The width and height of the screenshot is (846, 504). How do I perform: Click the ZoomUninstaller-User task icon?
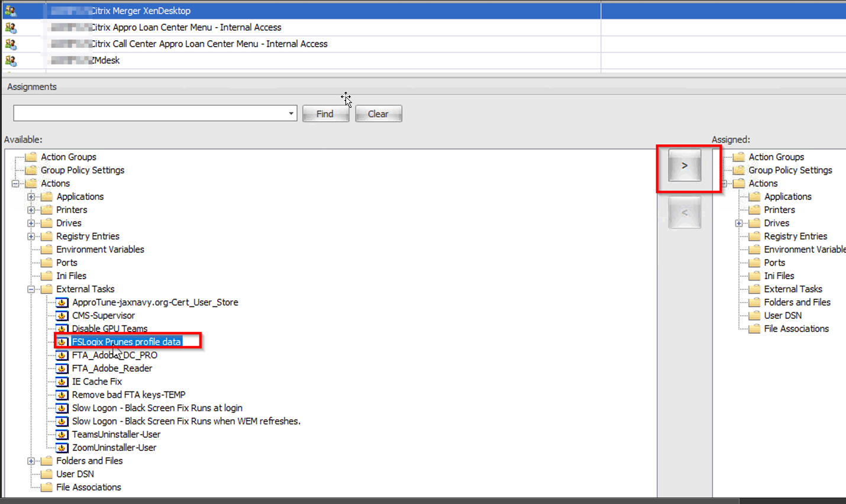(x=62, y=447)
